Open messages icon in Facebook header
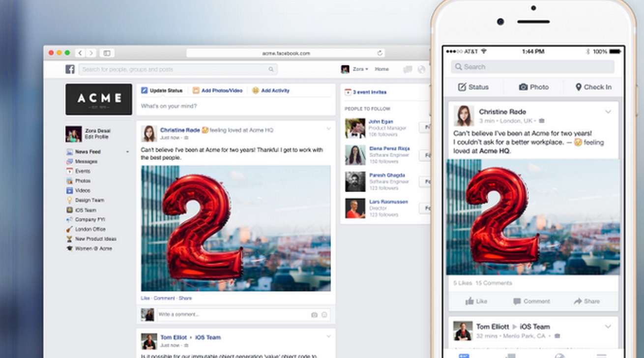Image resolution: width=644 pixels, height=358 pixels. coord(408,70)
